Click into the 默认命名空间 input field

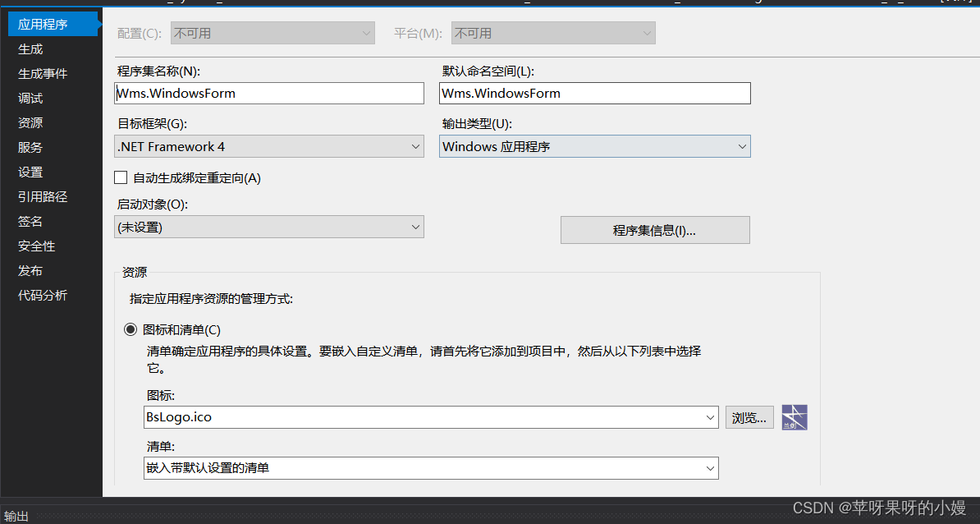(594, 93)
